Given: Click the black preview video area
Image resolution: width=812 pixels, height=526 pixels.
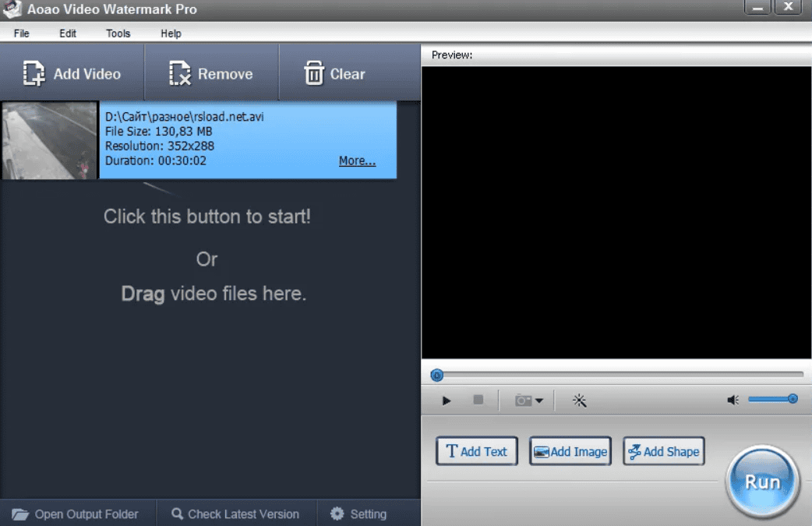Looking at the screenshot, I should click(616, 212).
